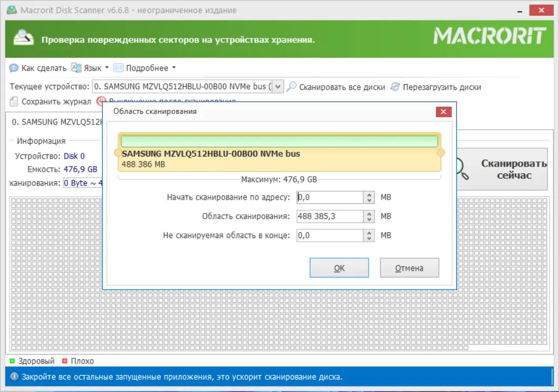The height and width of the screenshot is (392, 559).
Task: Click the info icon in blue status bar
Action: click(14, 376)
